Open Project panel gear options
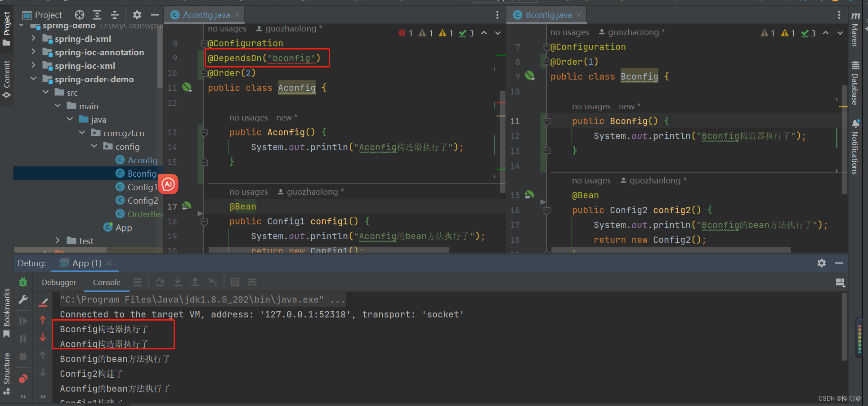This screenshot has width=868, height=406. tap(137, 15)
